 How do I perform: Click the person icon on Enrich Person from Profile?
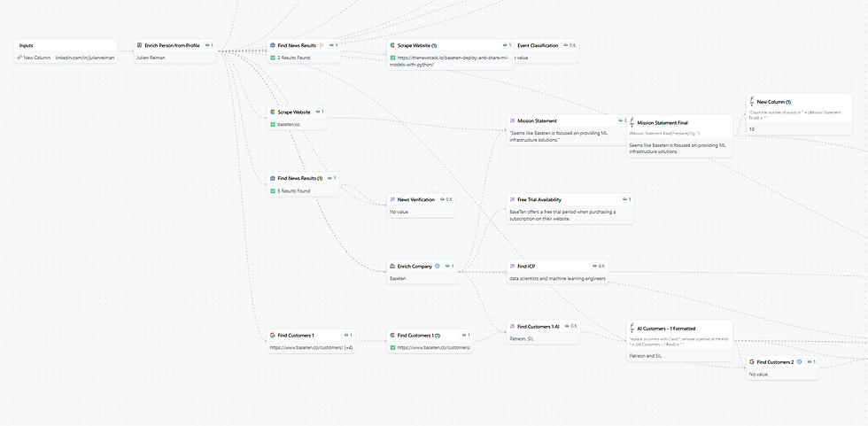140,45
